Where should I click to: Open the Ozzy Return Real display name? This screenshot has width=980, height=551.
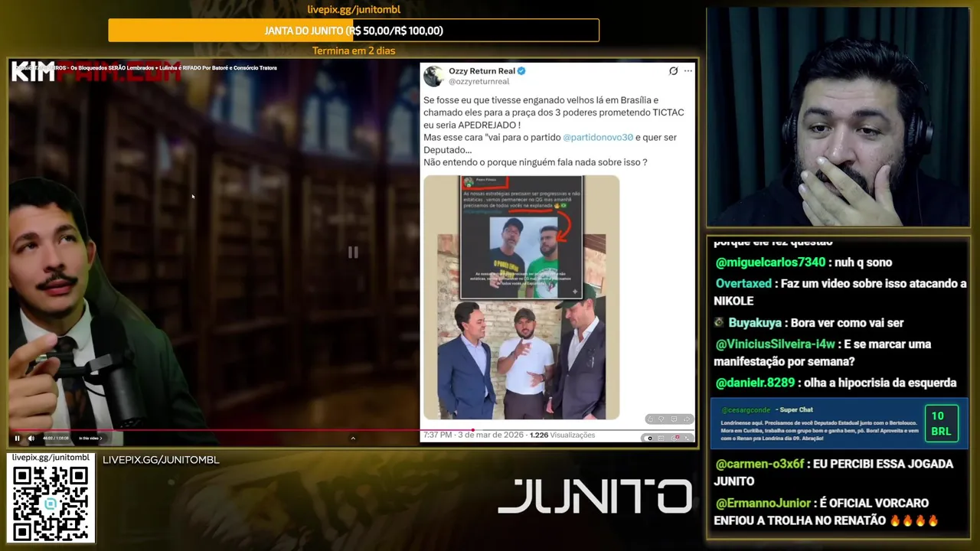(482, 70)
